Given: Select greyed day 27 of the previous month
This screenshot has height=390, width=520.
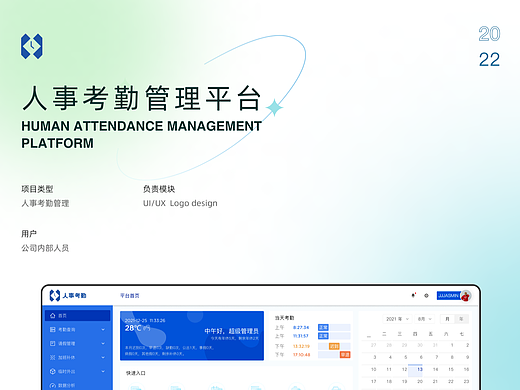Looking at the screenshot, I should pos(373,345).
